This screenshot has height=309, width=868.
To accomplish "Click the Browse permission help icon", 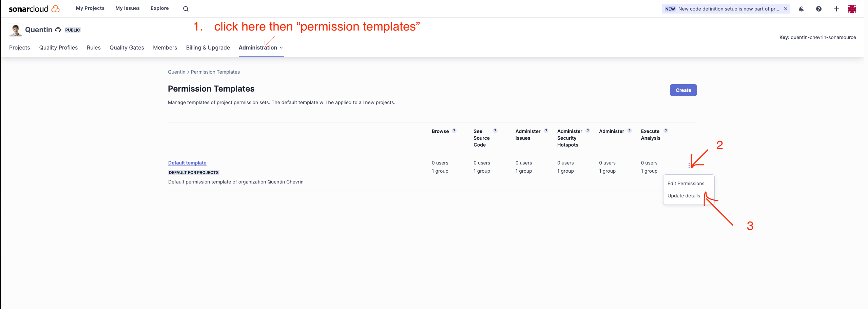I will click(x=455, y=131).
